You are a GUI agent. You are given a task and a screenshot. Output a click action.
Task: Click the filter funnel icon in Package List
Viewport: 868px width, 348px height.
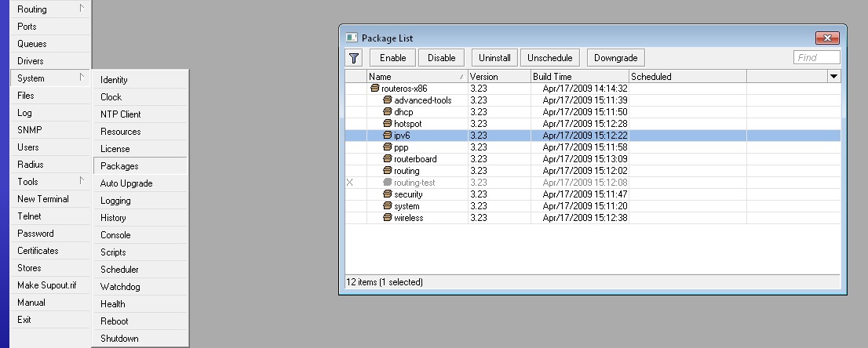(x=354, y=57)
